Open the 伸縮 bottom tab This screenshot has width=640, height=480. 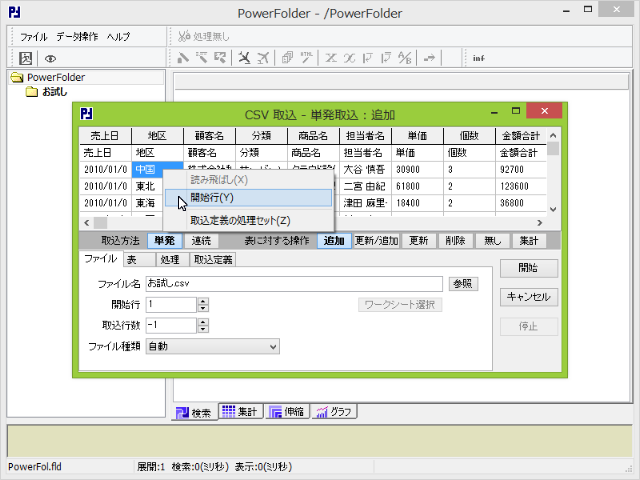click(288, 411)
